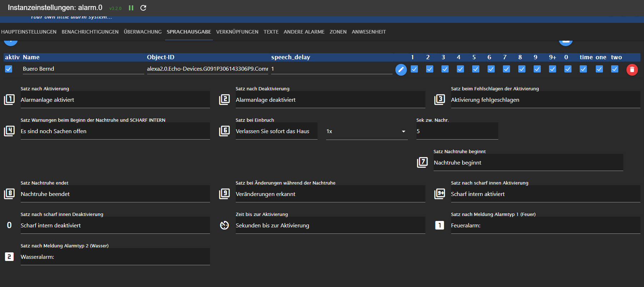The image size is (644, 287).
Task: Open the Haupteinstellungen tab
Action: point(29,32)
